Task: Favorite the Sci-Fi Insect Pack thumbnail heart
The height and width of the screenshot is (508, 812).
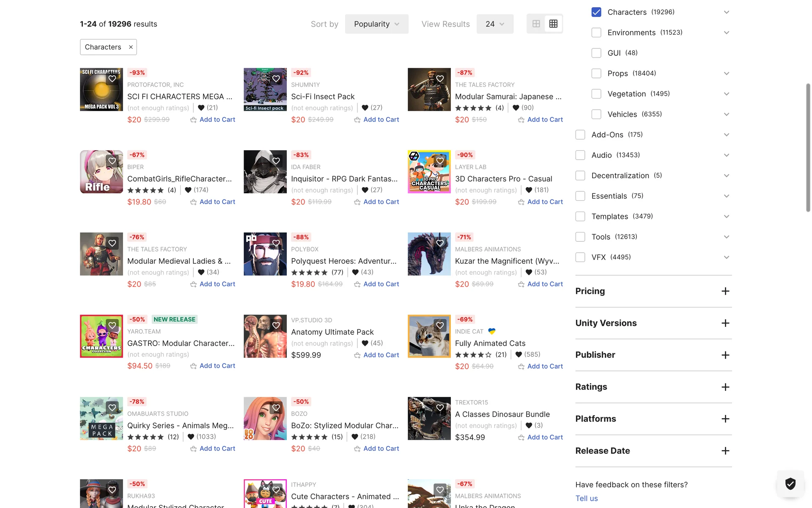Action: pyautogui.click(x=276, y=79)
